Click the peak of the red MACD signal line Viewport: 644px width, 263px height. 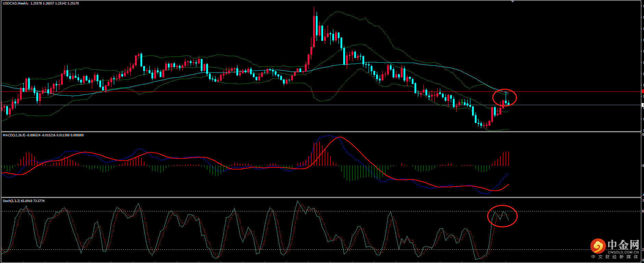point(340,137)
